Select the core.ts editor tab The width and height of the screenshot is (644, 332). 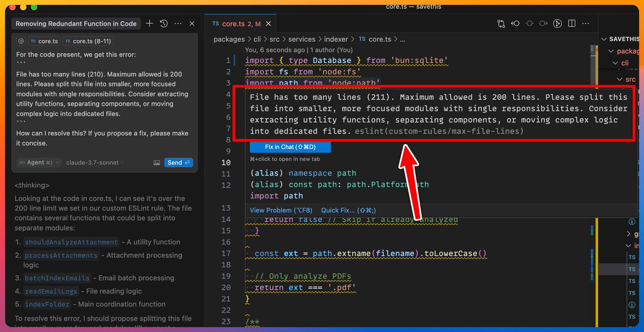pyautogui.click(x=236, y=24)
